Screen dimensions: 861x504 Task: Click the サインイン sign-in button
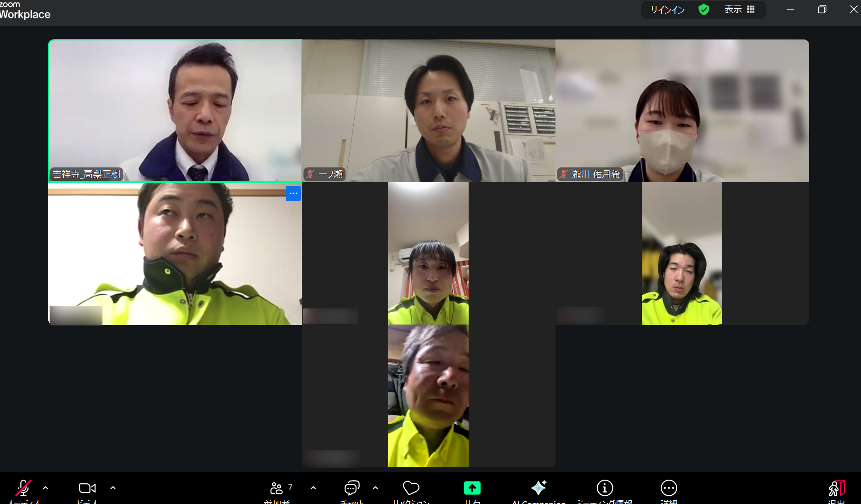tap(667, 10)
